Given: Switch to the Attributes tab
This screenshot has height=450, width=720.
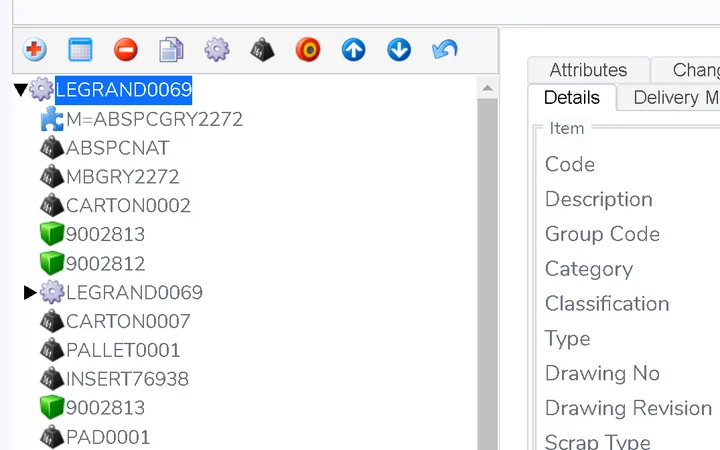Looking at the screenshot, I should pyautogui.click(x=588, y=70).
